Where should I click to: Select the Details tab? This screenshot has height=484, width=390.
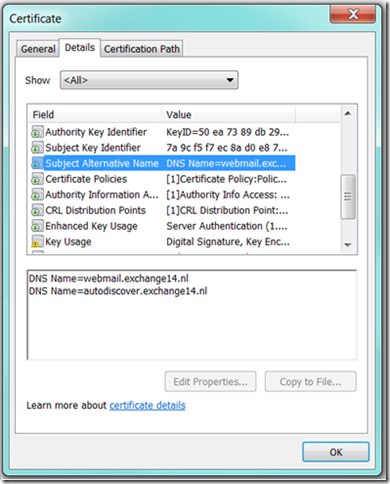click(x=80, y=48)
